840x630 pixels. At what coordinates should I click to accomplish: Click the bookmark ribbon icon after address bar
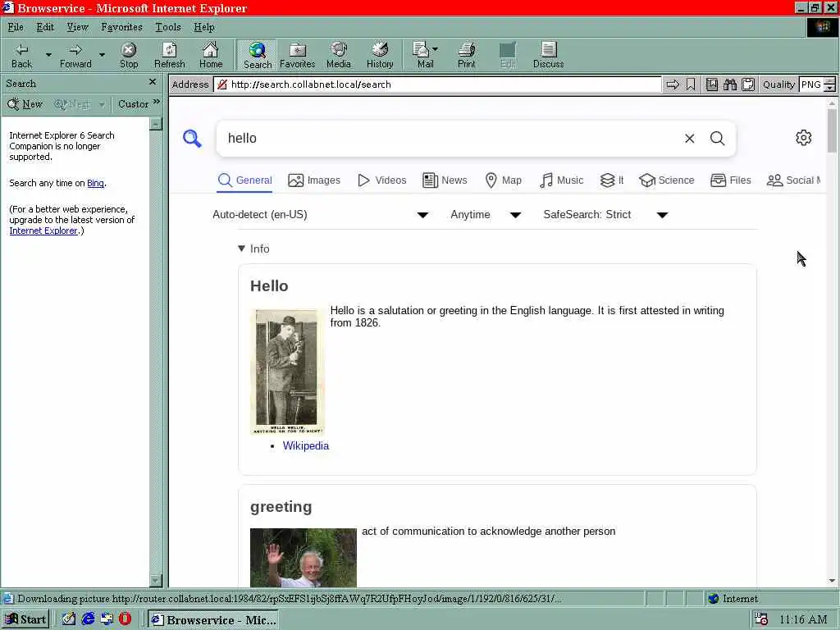coord(691,84)
